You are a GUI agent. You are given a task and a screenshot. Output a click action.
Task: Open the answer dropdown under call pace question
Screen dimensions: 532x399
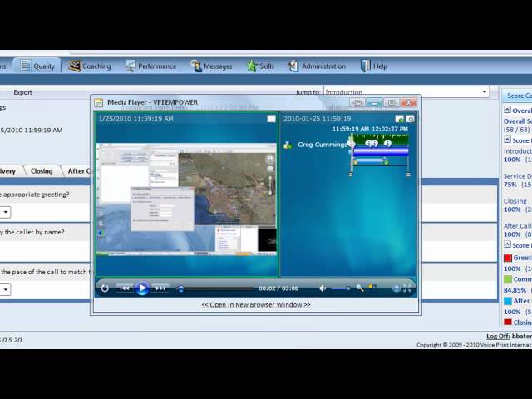[6, 289]
